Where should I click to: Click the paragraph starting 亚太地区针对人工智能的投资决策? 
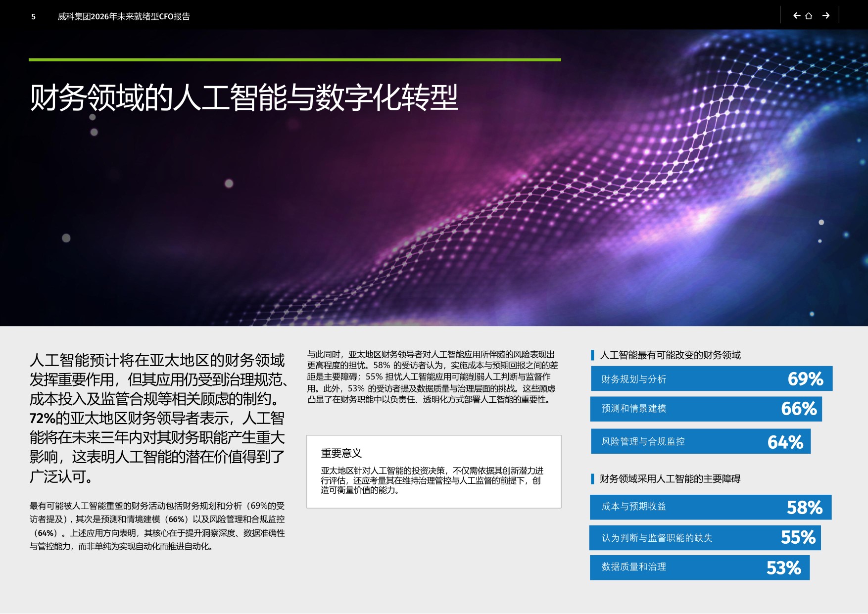click(432, 480)
